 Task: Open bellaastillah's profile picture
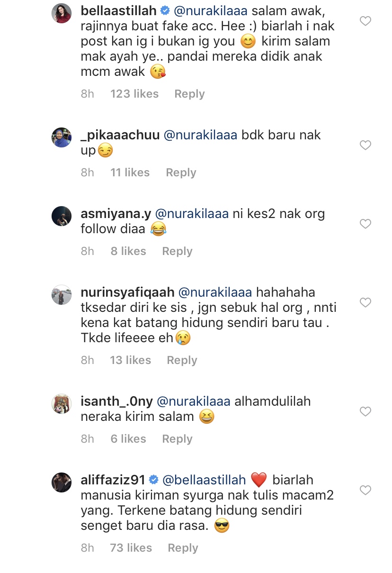pos(62,13)
